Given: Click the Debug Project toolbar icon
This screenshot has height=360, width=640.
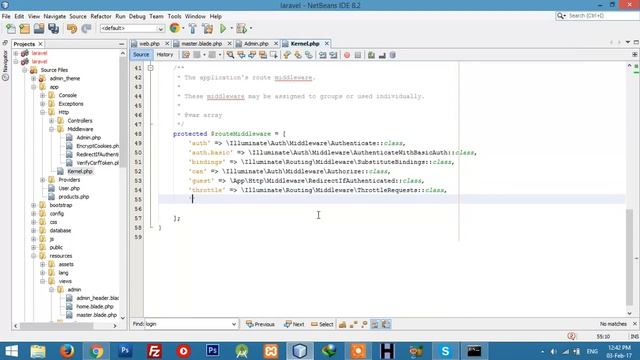Looking at the screenshot, I should click(x=242, y=29).
